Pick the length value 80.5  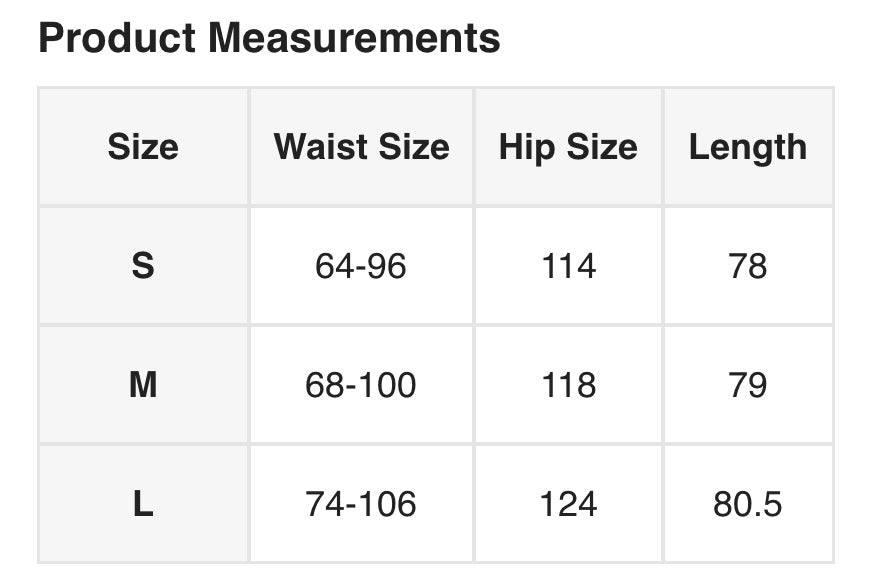pyautogui.click(x=748, y=504)
